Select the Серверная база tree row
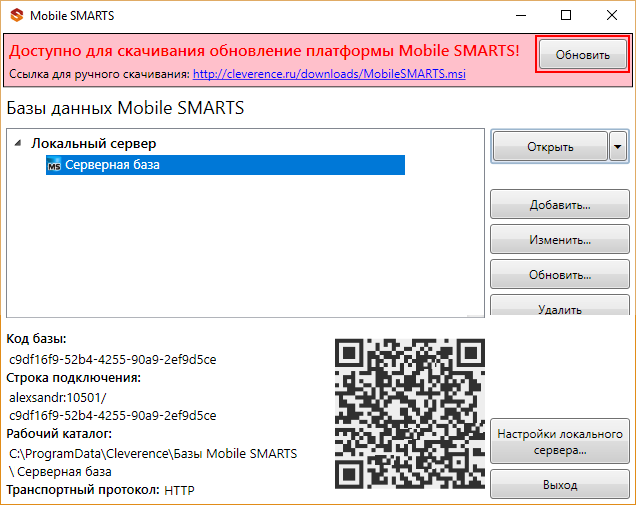 point(226,165)
